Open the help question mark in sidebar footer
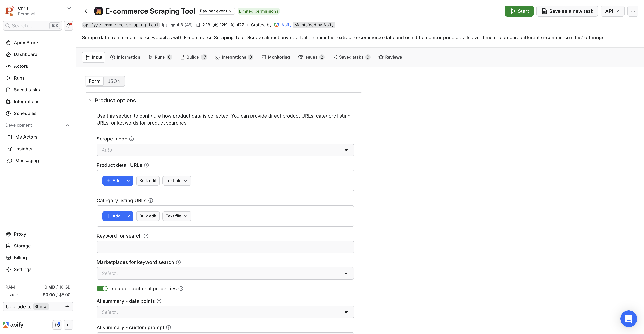The height and width of the screenshot is (334, 644). click(57, 325)
